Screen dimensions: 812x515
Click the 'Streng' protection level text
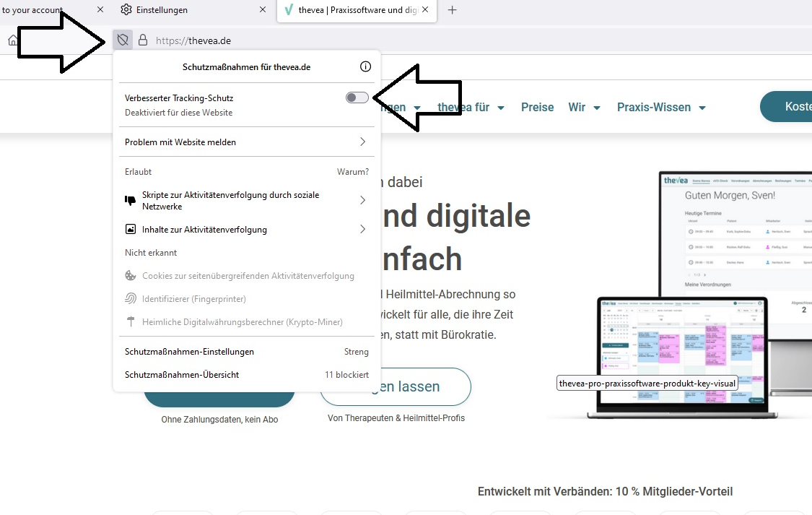pos(357,351)
